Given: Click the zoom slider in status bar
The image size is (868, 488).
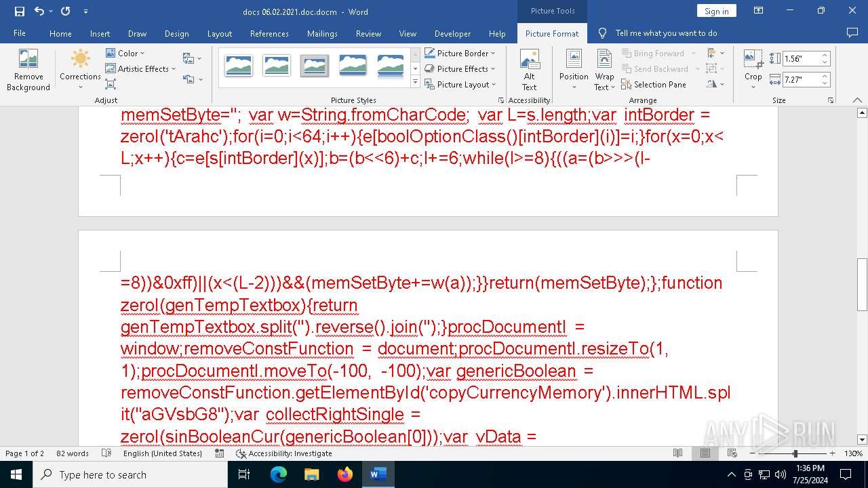Looking at the screenshot, I should 793,453.
